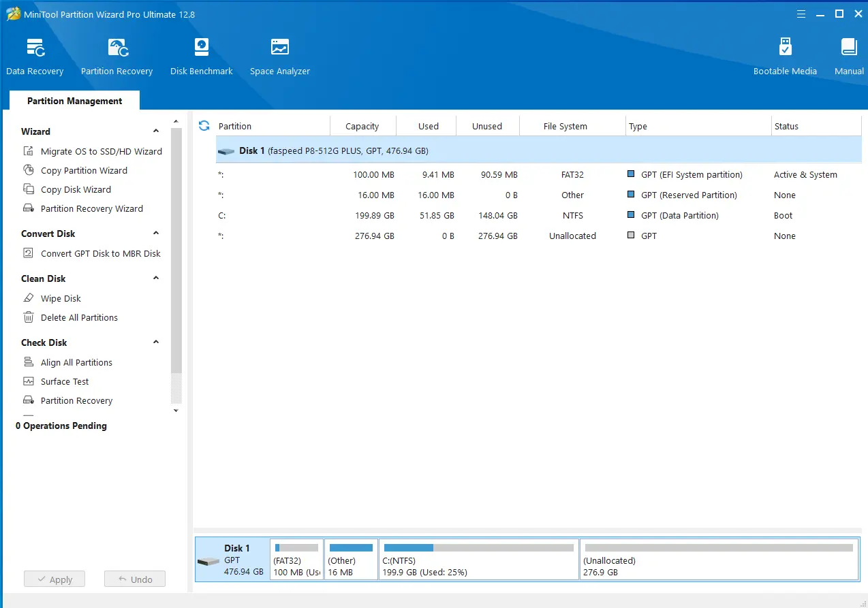
Task: Sort by the Status column header
Action: (816, 126)
